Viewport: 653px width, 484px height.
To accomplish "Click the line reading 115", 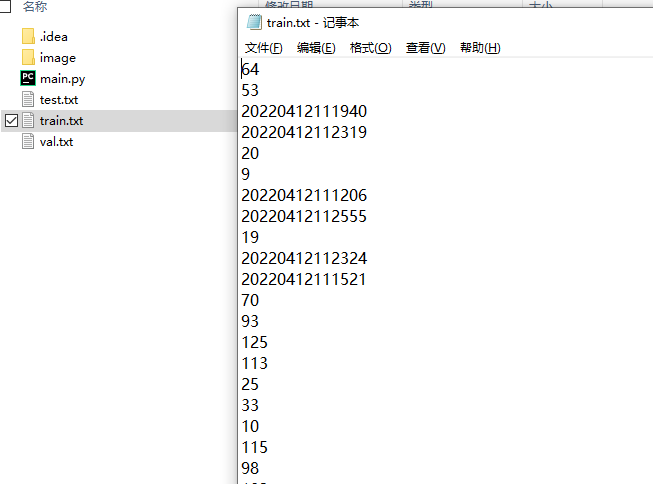I will point(254,447).
